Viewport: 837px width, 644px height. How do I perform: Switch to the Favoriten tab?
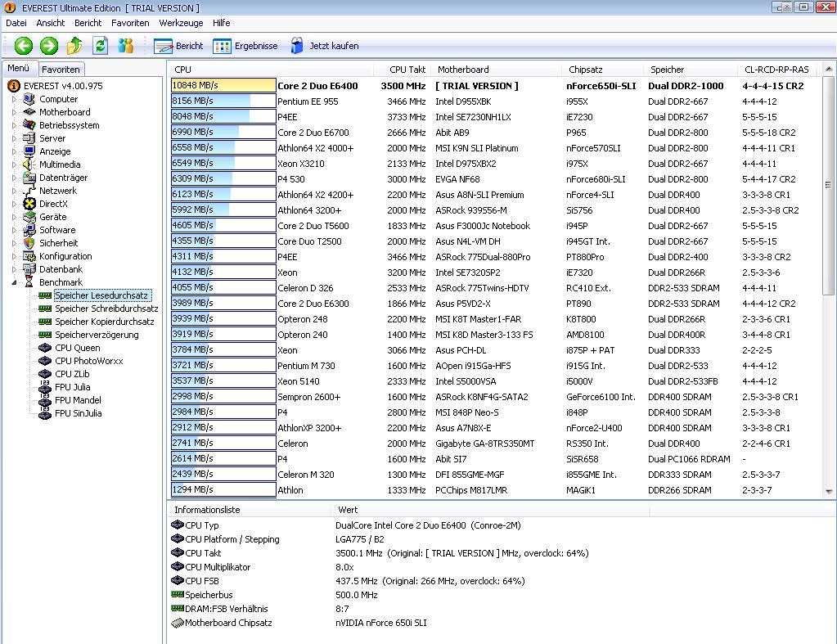[61, 70]
